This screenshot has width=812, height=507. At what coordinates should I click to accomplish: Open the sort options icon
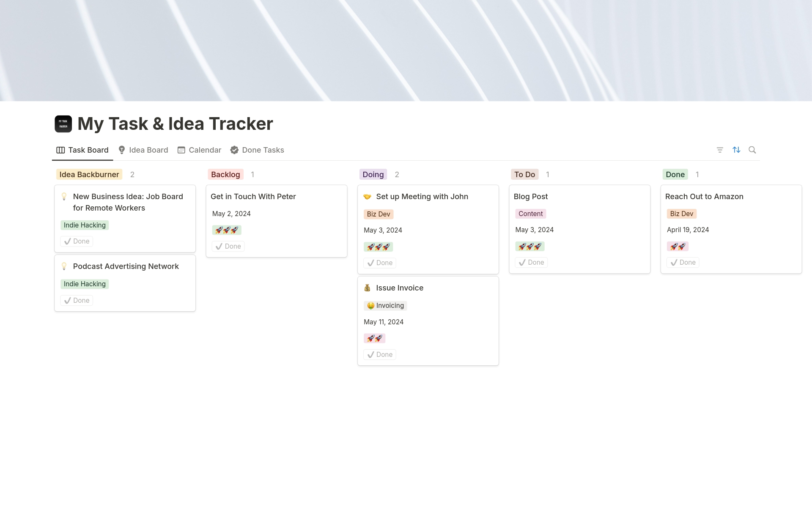point(736,150)
